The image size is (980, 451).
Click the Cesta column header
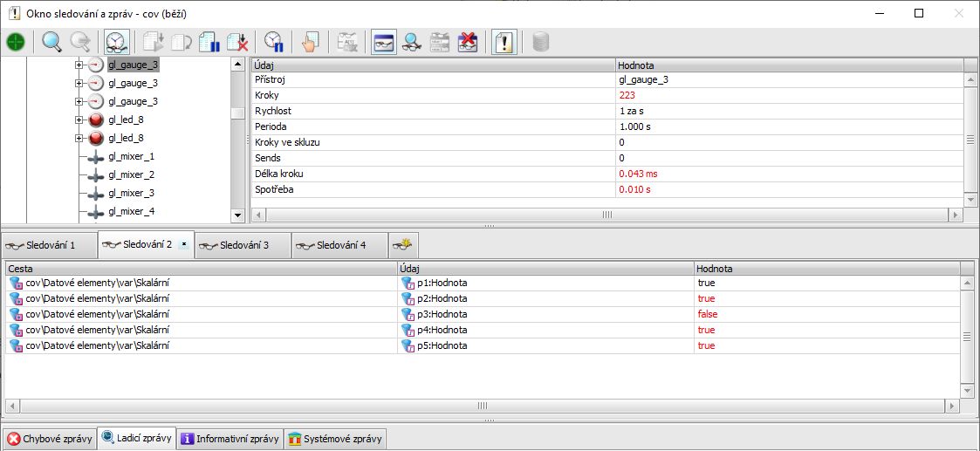pyautogui.click(x=201, y=269)
